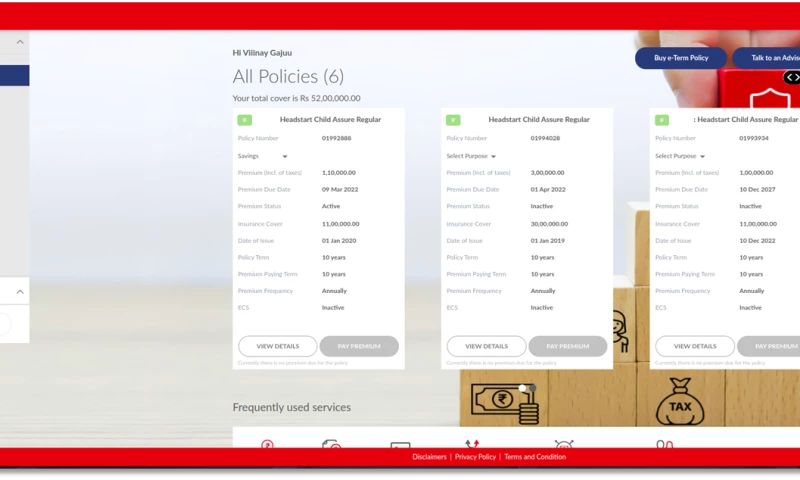Image resolution: width=800 pixels, height=480 pixels.
Task: Click green policy icon on card 01992888
Action: [244, 120]
